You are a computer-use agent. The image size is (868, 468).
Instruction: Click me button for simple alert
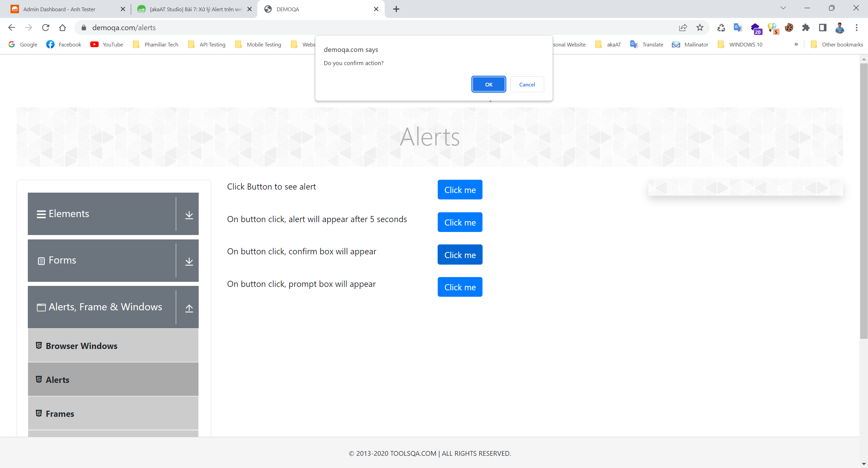point(460,190)
